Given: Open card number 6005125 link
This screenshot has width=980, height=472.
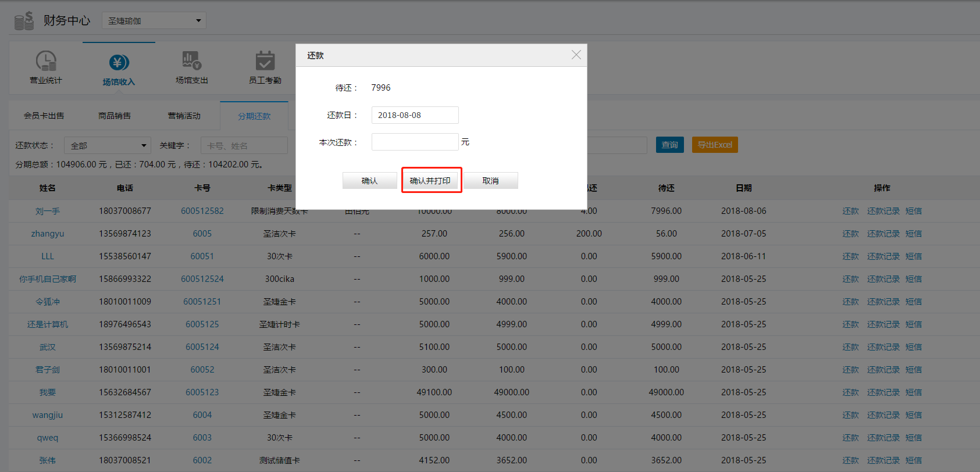Looking at the screenshot, I should pyautogui.click(x=202, y=324).
